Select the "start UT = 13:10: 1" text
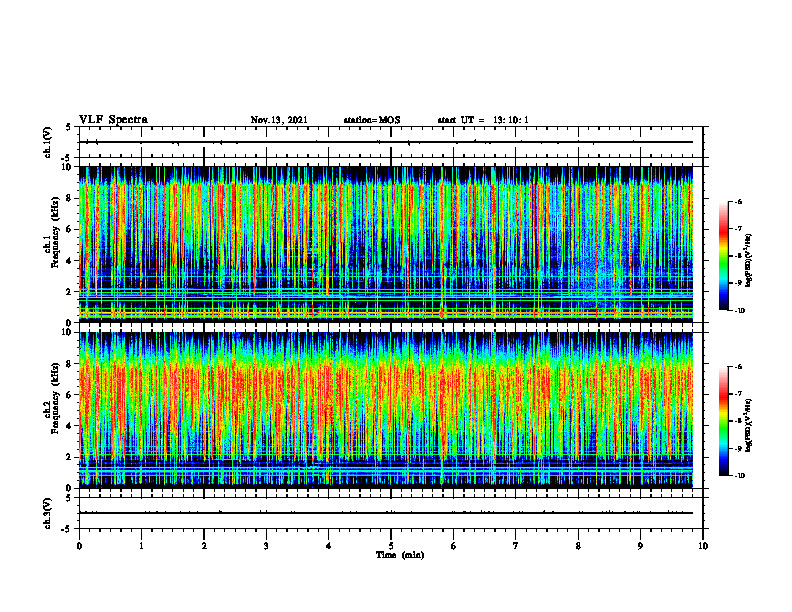Screen dimensions: 792x612 pos(483,120)
